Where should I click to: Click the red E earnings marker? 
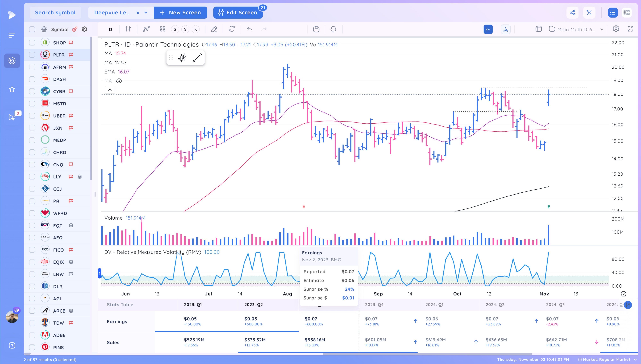point(304,206)
